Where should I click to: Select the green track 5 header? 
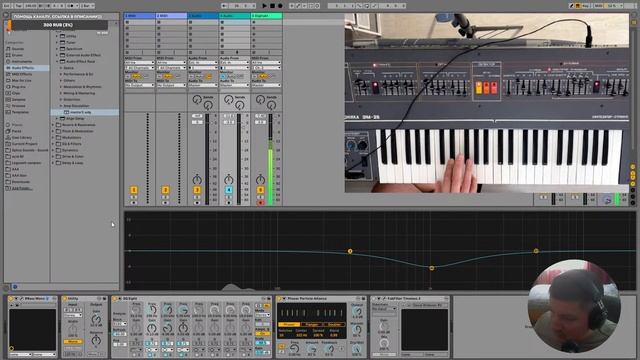[266, 16]
